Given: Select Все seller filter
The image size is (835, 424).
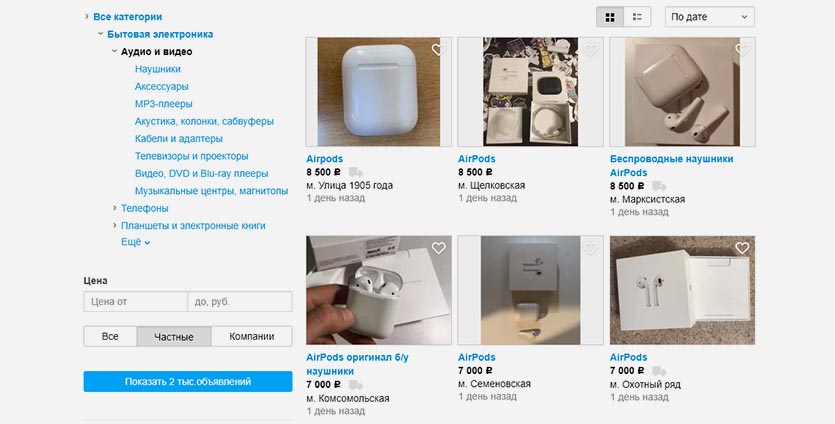Looking at the screenshot, I should pos(110,337).
